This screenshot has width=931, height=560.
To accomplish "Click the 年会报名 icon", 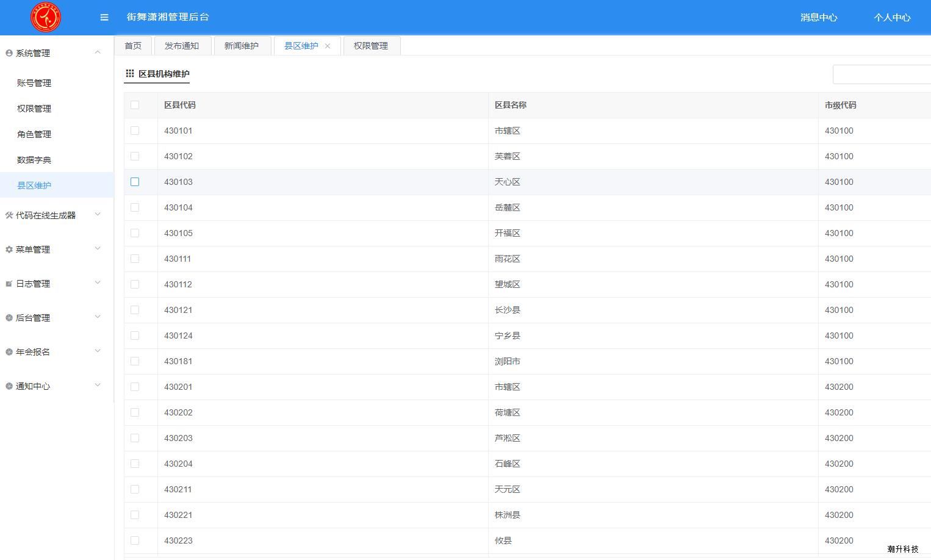I will tap(9, 352).
